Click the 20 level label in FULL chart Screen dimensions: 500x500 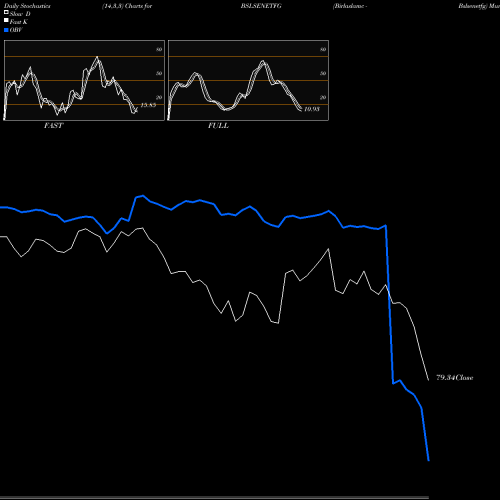pos(323,97)
